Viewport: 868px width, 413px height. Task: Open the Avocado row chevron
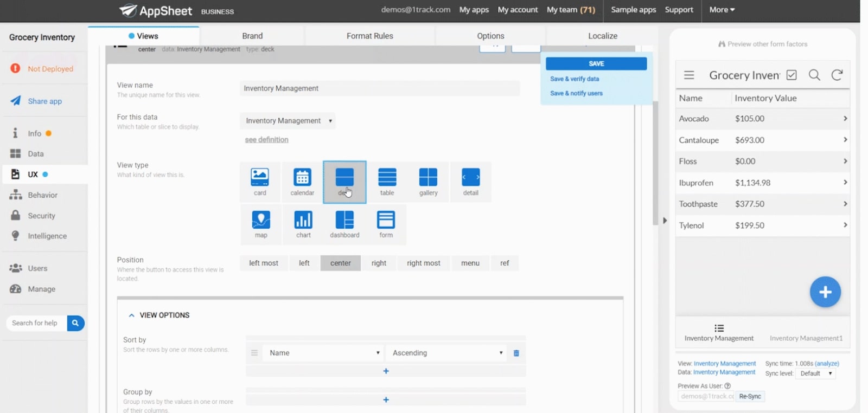[845, 118]
